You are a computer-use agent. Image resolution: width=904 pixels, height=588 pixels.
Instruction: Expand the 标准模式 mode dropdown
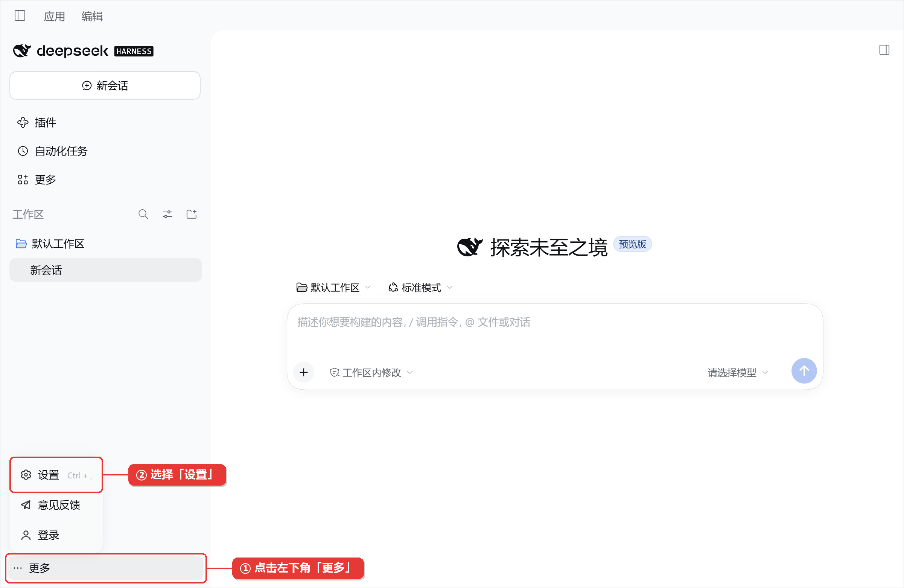coord(420,288)
